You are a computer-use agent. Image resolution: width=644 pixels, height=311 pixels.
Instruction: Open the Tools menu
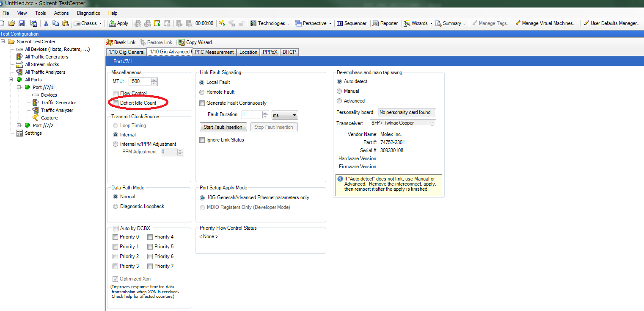point(41,13)
